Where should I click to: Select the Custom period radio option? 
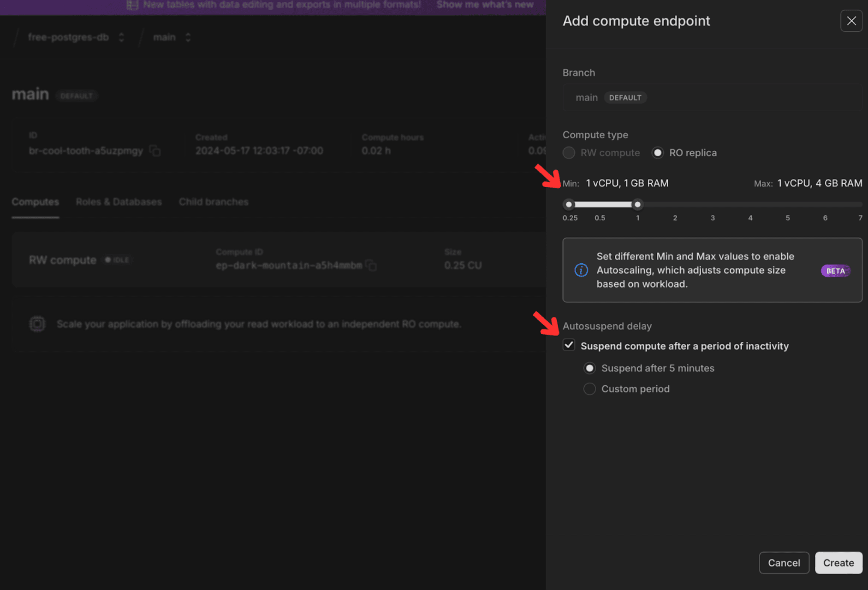(x=589, y=389)
